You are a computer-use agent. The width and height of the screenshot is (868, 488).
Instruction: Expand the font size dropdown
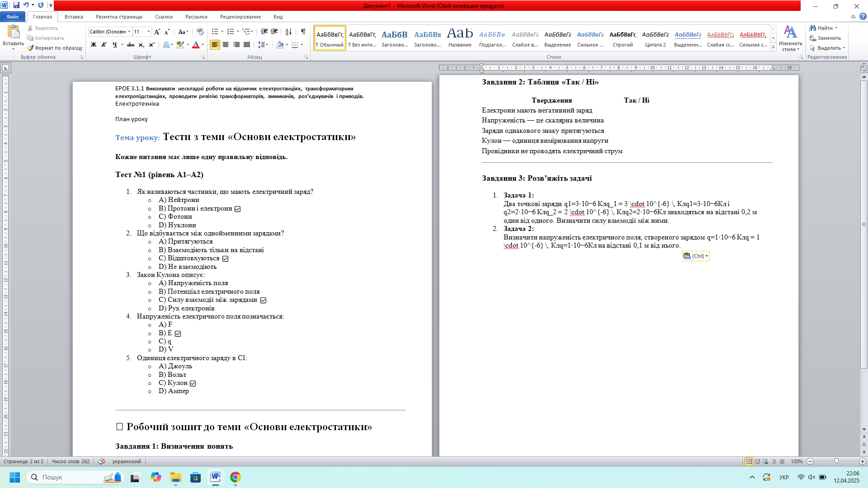pyautogui.click(x=148, y=32)
